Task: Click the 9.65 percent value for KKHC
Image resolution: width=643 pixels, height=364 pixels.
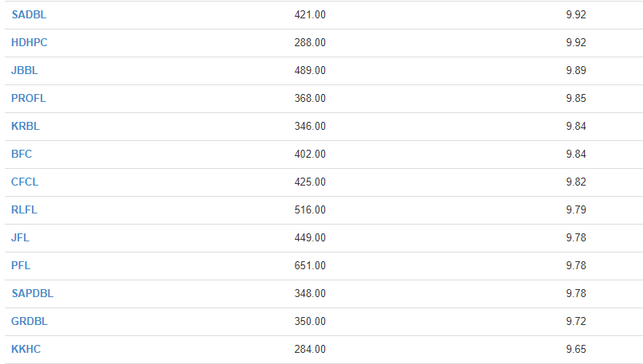Action: point(576,349)
